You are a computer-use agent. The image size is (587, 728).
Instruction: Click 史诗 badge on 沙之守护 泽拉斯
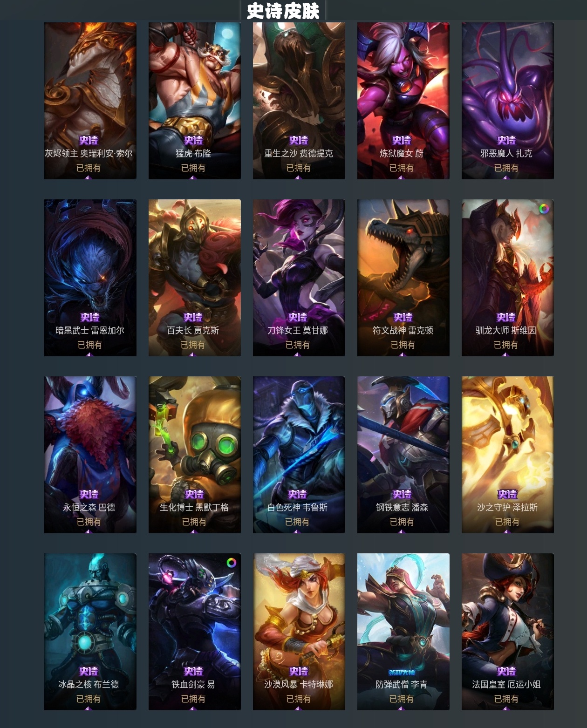[507, 494]
